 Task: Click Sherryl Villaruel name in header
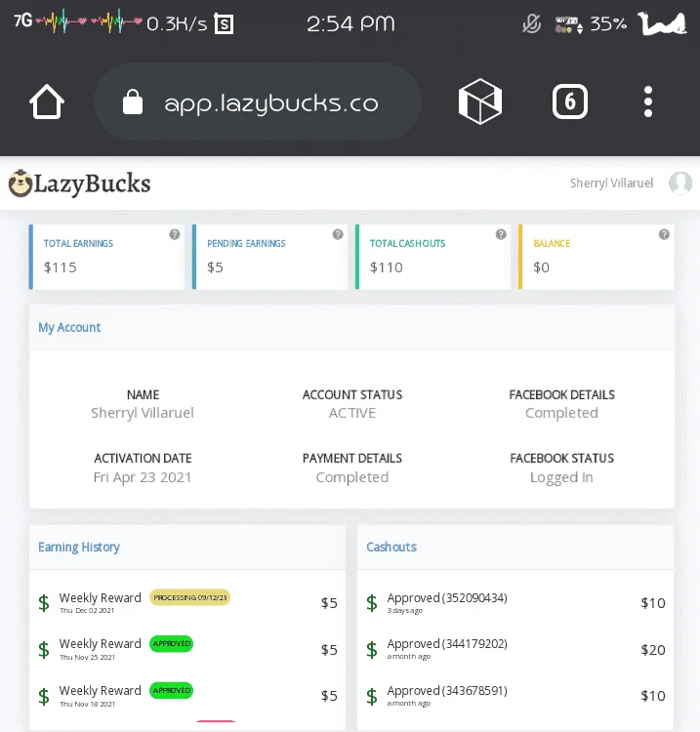[x=611, y=183]
